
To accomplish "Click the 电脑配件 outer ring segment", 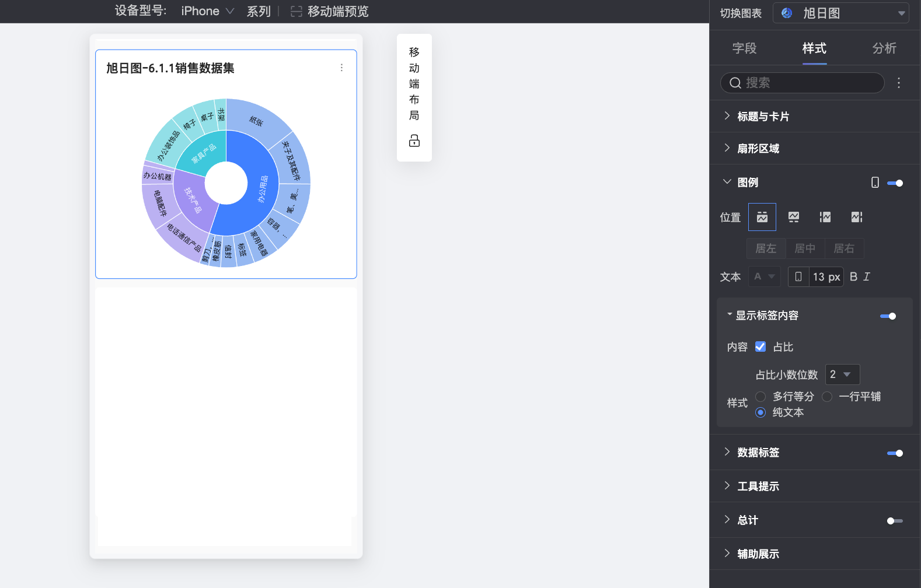I will 159,204.
